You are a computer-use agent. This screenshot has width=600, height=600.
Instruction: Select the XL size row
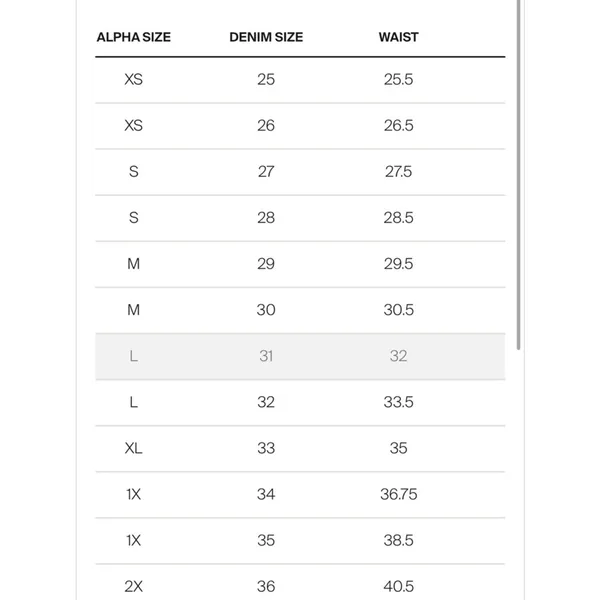(x=300, y=448)
